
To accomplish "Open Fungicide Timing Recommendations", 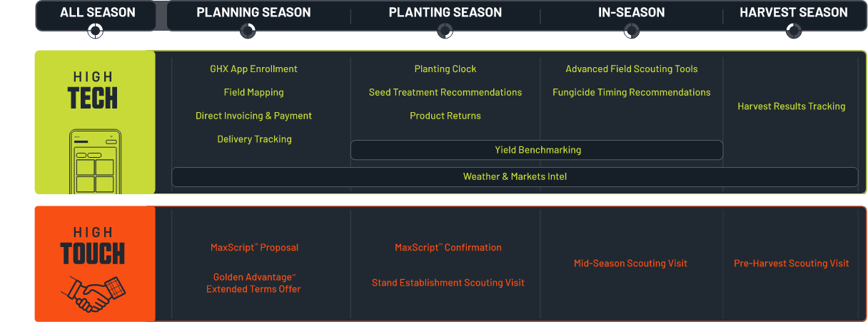I will (631, 92).
